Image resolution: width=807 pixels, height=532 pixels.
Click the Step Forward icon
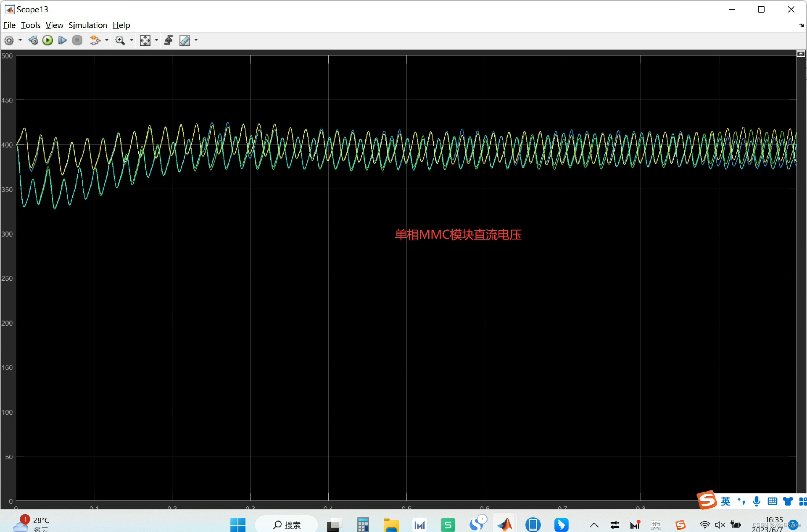coord(62,40)
